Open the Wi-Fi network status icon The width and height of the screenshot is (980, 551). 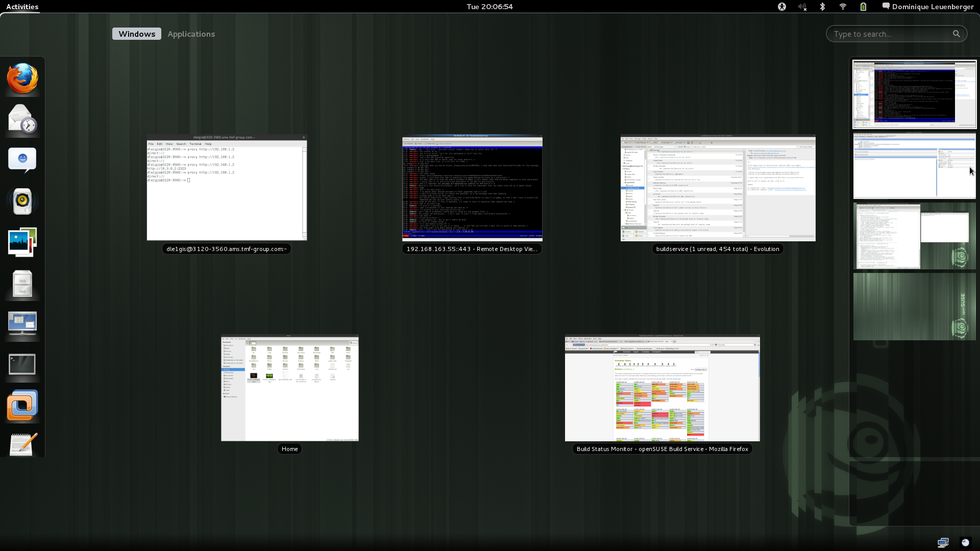[843, 7]
